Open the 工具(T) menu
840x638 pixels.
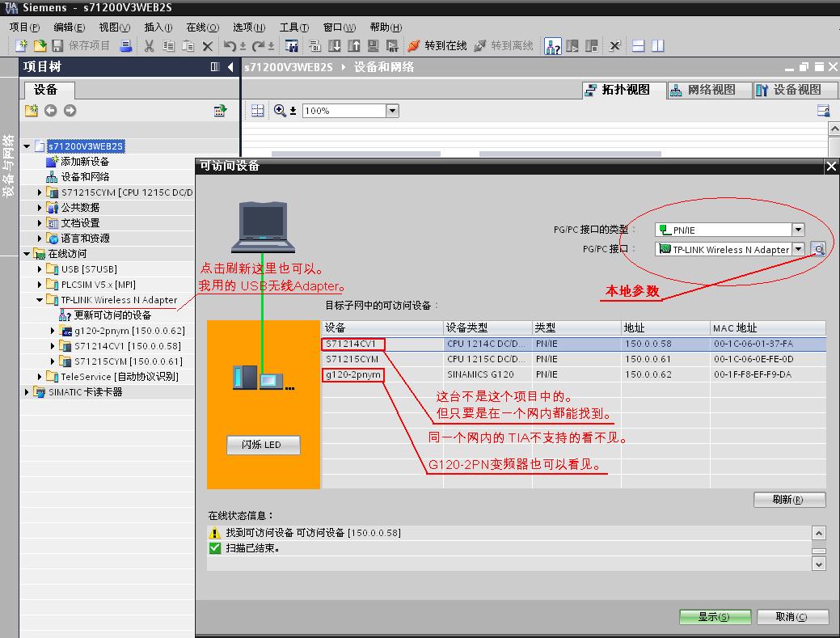pyautogui.click(x=294, y=27)
